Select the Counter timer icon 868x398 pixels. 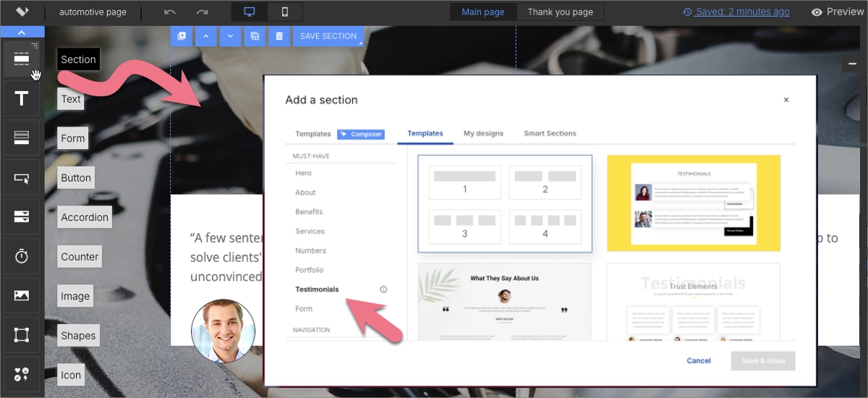point(22,256)
